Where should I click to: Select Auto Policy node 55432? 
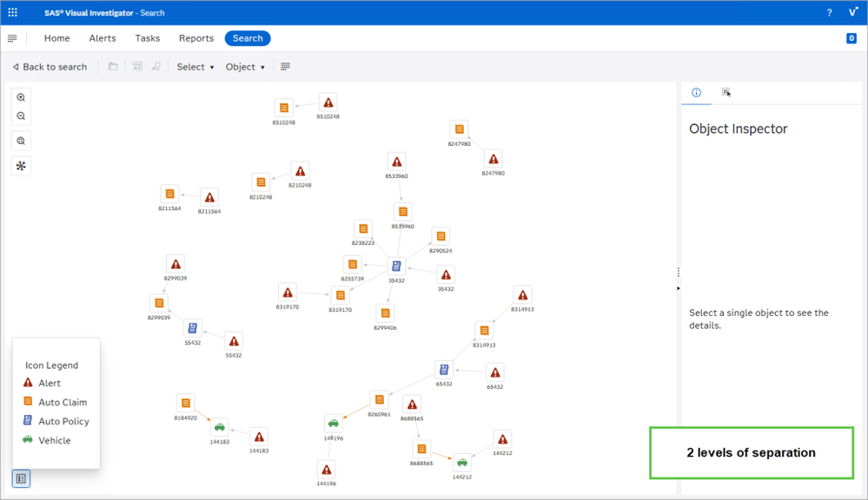192,328
